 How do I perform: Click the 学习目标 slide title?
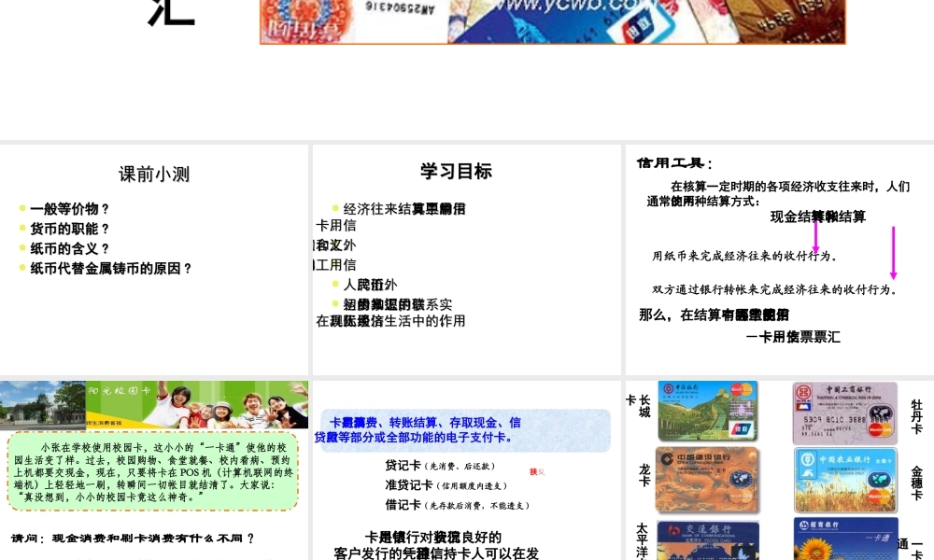pos(457,172)
